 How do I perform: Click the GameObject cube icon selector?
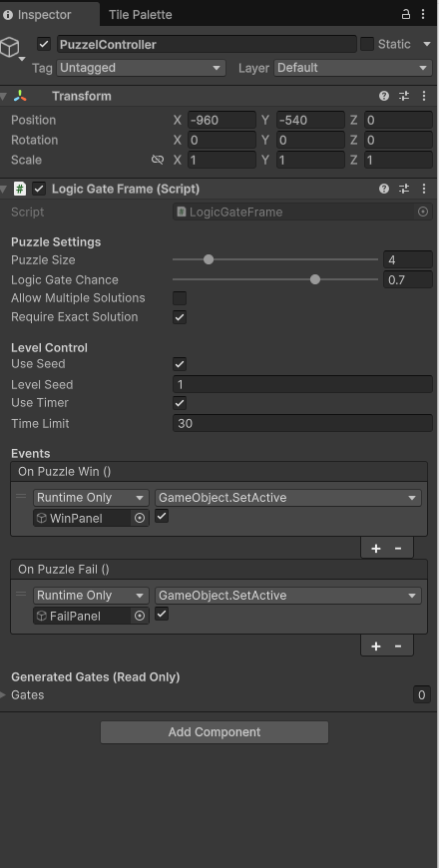(x=11, y=48)
